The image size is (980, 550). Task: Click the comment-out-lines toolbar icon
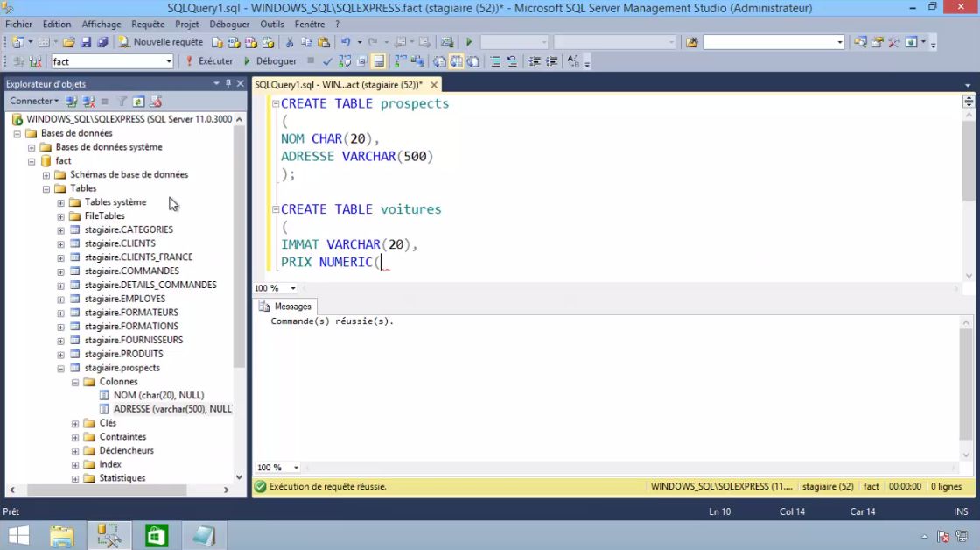[x=496, y=60]
